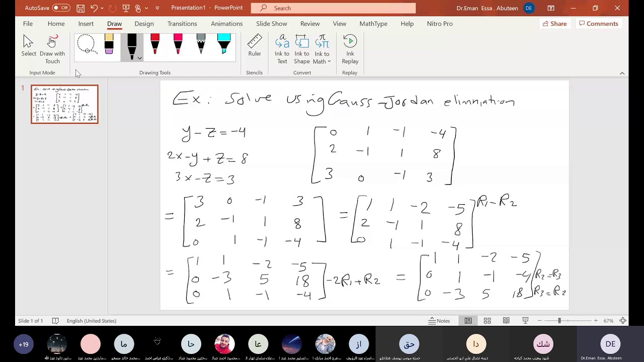This screenshot has width=644, height=362.
Task: Convert Ink to Shape
Action: click(302, 49)
